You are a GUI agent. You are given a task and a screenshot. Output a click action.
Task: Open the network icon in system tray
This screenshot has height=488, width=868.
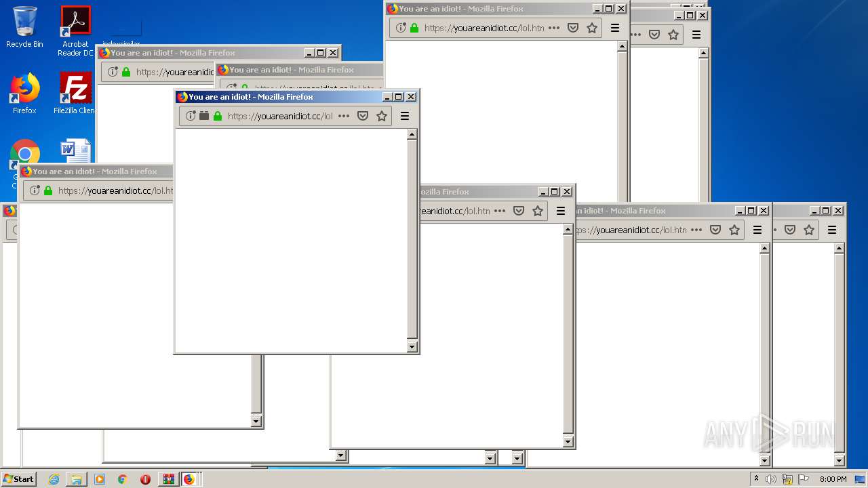coord(788,479)
